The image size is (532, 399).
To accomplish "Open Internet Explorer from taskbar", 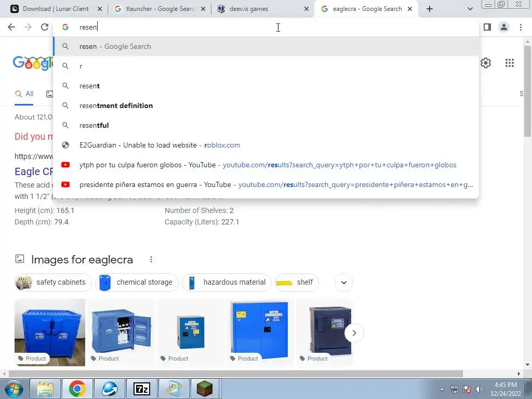I will pos(109,389).
